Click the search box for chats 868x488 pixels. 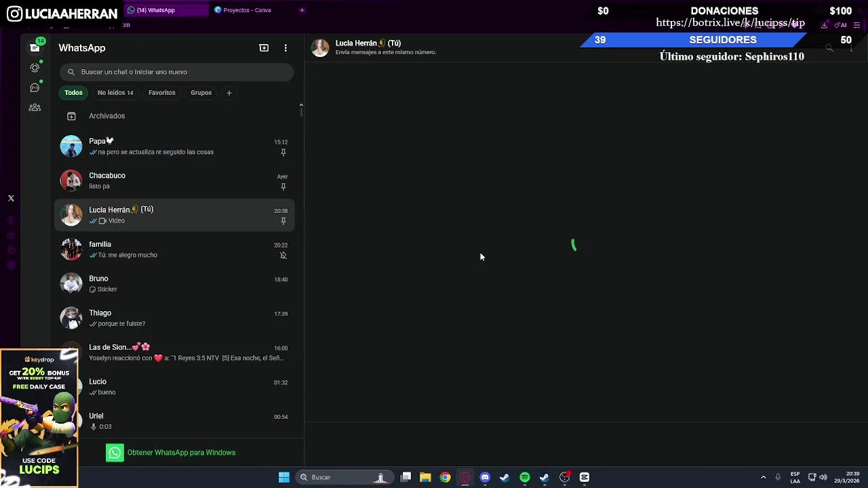pyautogui.click(x=176, y=72)
